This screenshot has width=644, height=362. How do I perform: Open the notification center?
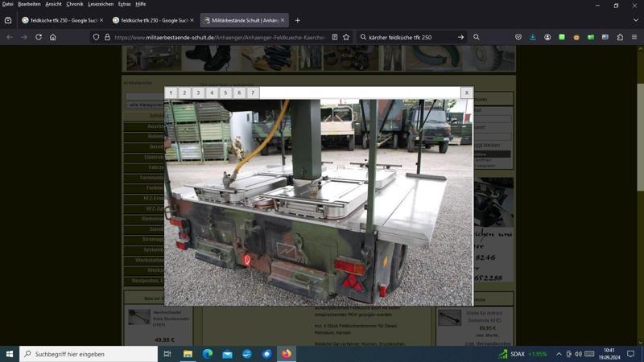(631, 354)
